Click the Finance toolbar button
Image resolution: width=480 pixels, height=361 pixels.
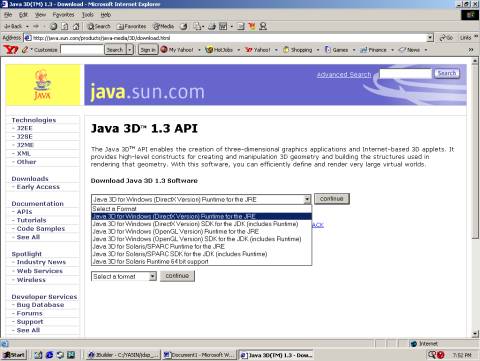click(373, 50)
